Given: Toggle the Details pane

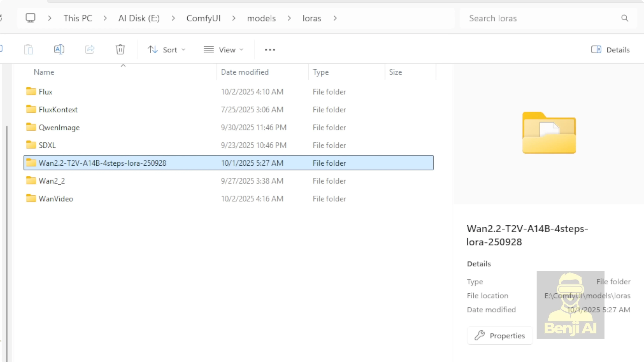Looking at the screenshot, I should point(610,50).
